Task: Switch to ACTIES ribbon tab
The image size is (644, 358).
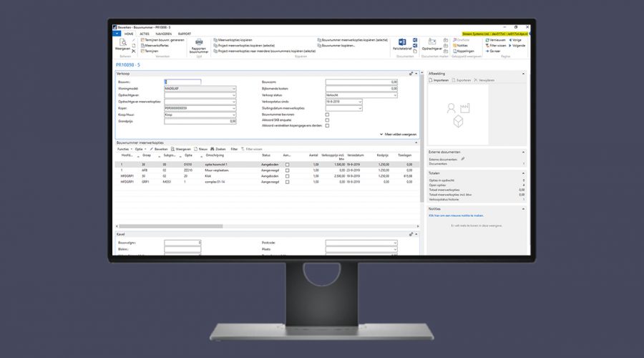Action: pyautogui.click(x=145, y=34)
